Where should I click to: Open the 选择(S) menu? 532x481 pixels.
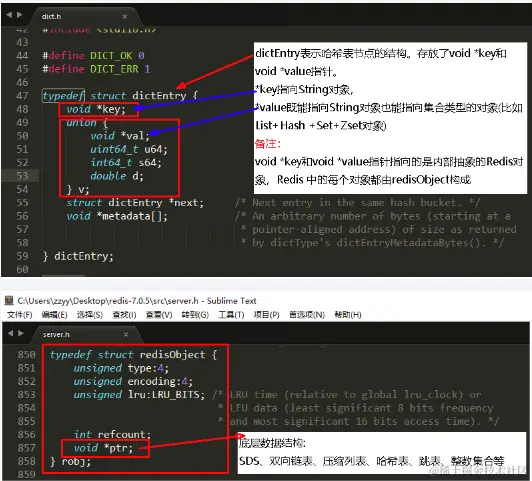point(90,315)
